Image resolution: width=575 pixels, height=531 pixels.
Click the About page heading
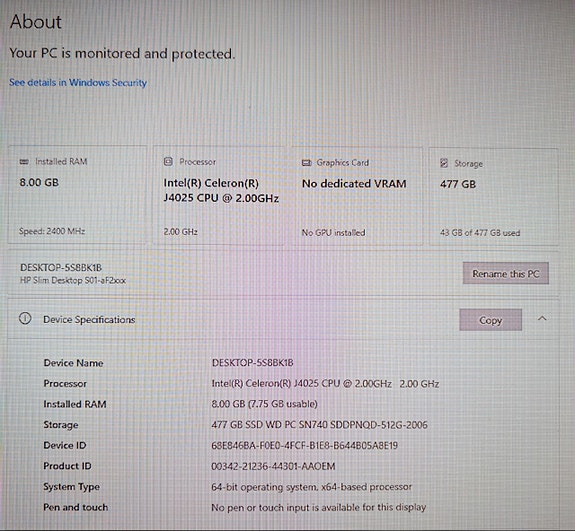coord(36,22)
